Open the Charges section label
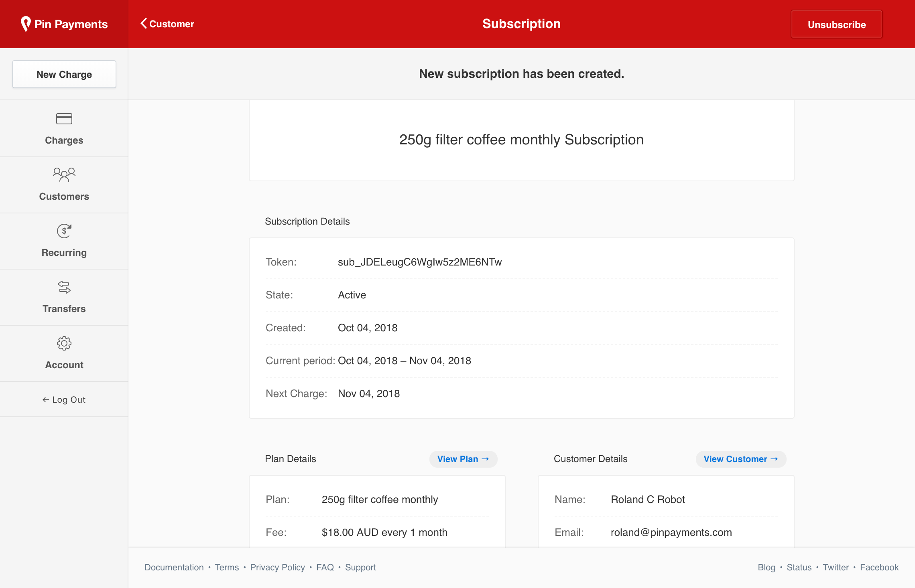The image size is (915, 588). pos(64,140)
